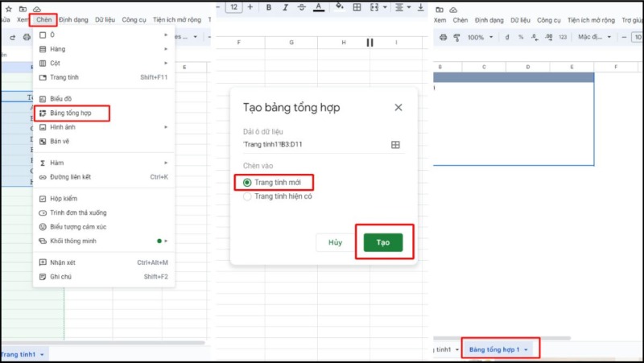Choose Trình đơn thả xuống menu entry
The image size is (644, 363).
tap(104, 212)
